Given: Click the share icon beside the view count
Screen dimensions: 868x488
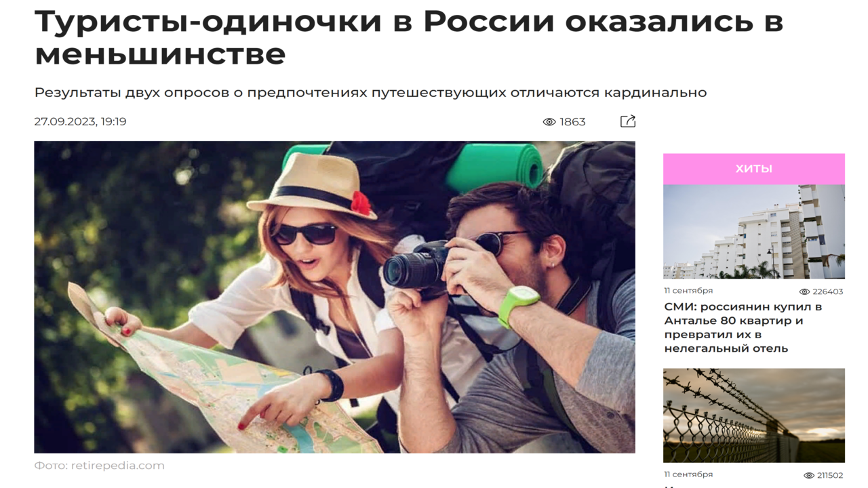Looking at the screenshot, I should [x=628, y=121].
